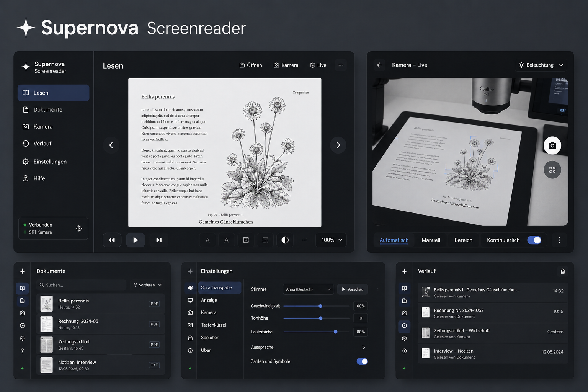This screenshot has height=392, width=588.
Task: Select Sprachausgabe settings category
Action: pos(219,287)
